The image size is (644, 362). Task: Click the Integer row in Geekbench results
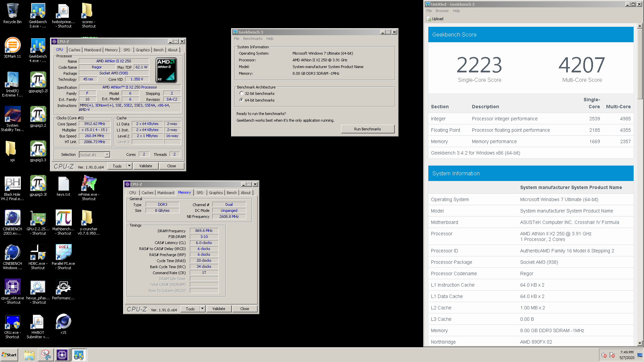pyautogui.click(x=531, y=119)
